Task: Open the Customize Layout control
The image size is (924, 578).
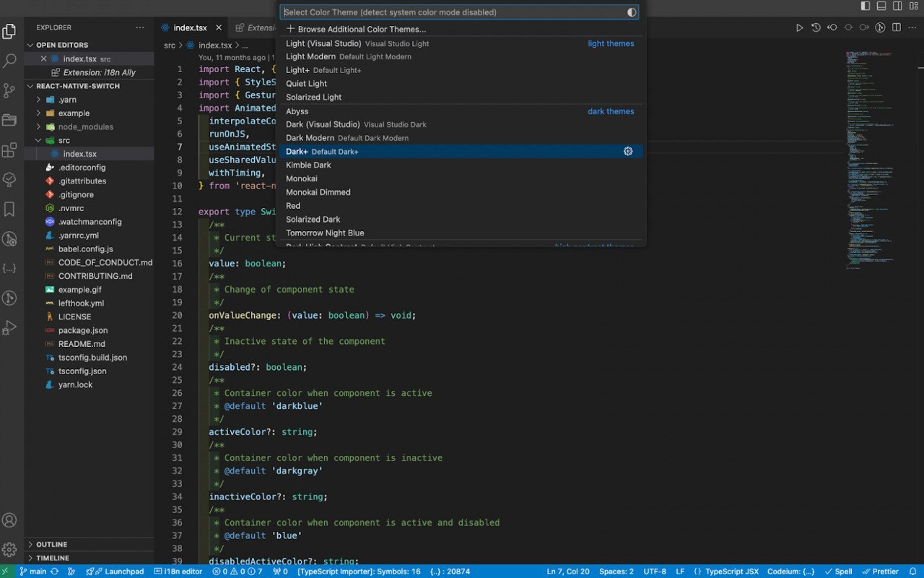Action: pyautogui.click(x=913, y=6)
